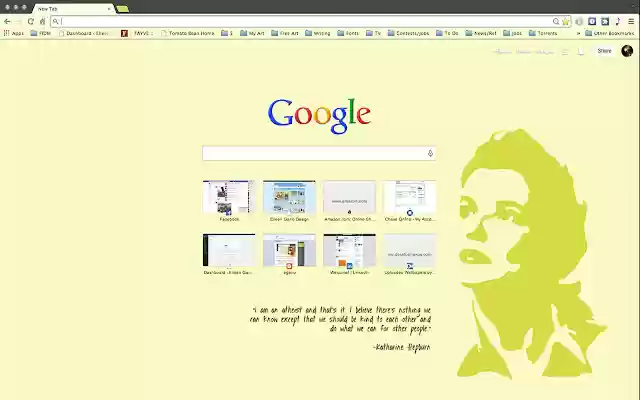This screenshot has width=640, height=400.
Task: Click the music note extension icon
Action: tap(616, 21)
